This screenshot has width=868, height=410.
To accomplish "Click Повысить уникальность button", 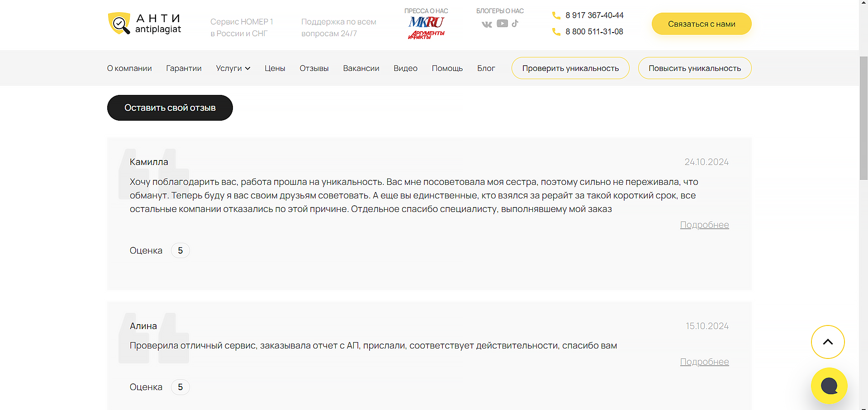I will pyautogui.click(x=695, y=68).
